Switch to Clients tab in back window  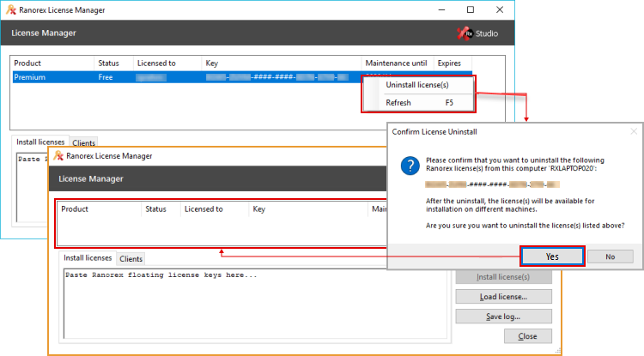84,142
